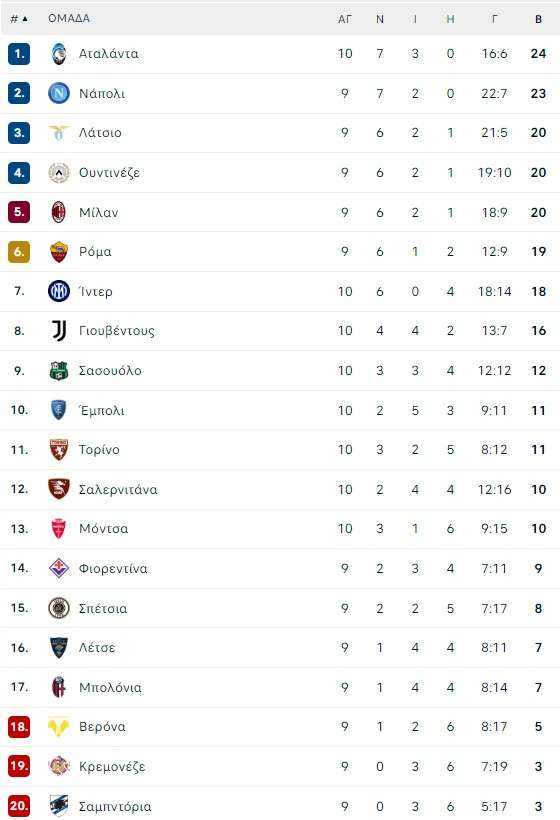Open the Κρεμονέζε team link
The image size is (560, 820).
pyautogui.click(x=112, y=767)
